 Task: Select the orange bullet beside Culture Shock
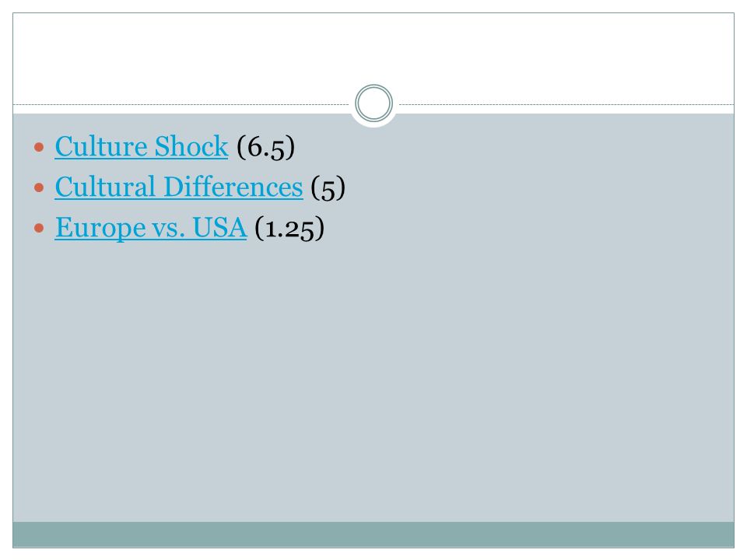[x=39, y=147]
